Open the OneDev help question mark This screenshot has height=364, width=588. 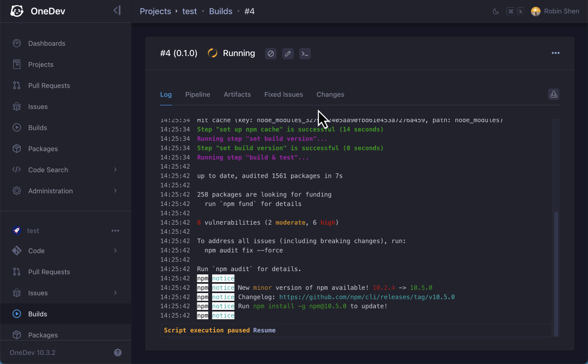coord(118,353)
